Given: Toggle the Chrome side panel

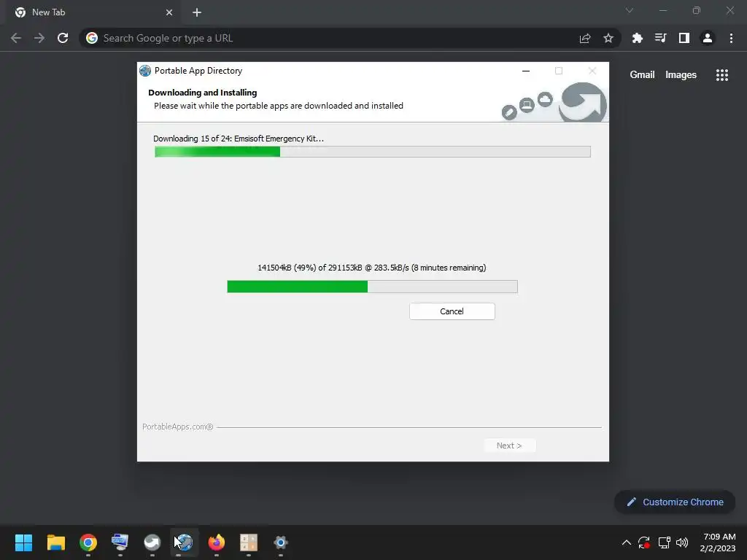Looking at the screenshot, I should [x=684, y=38].
